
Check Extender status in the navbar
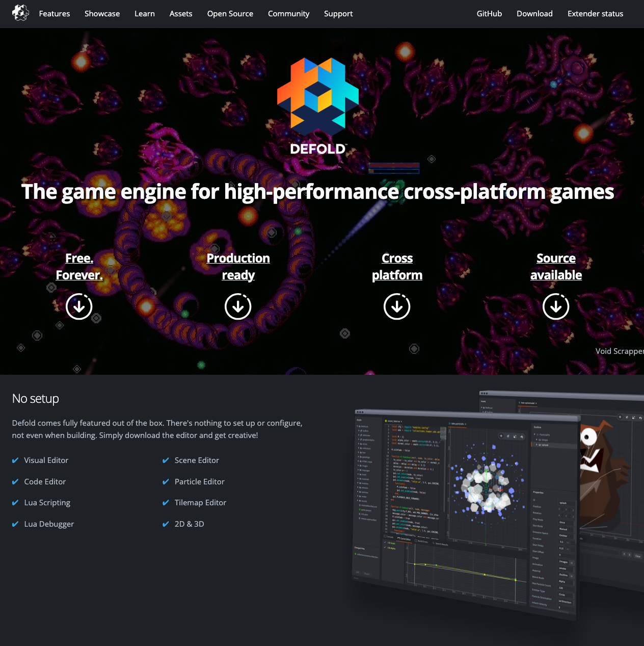coord(595,14)
